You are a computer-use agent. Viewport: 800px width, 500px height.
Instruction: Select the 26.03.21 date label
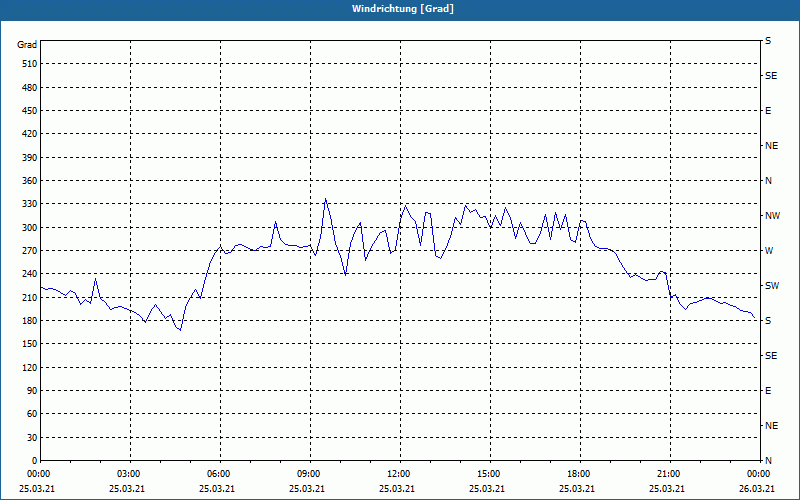point(758,489)
